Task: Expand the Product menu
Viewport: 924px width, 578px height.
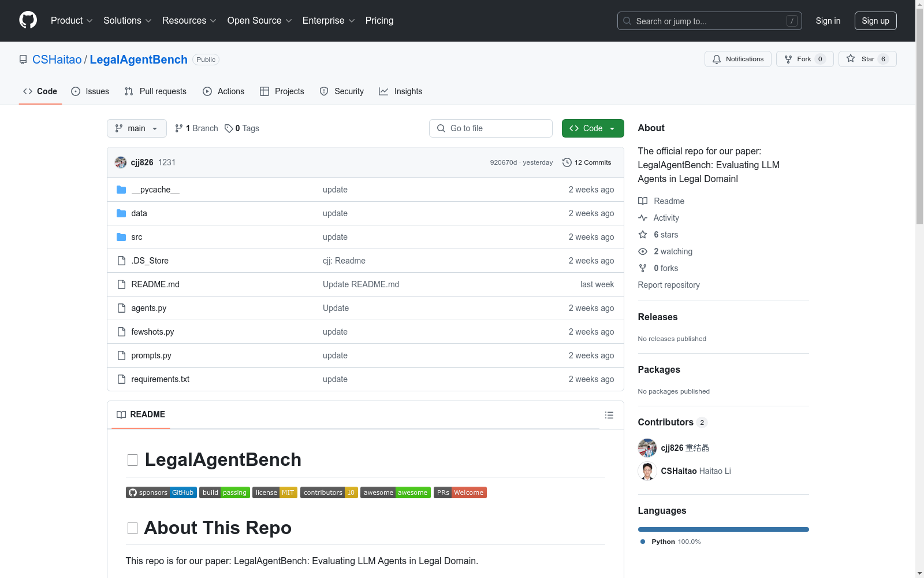Action: tap(72, 20)
